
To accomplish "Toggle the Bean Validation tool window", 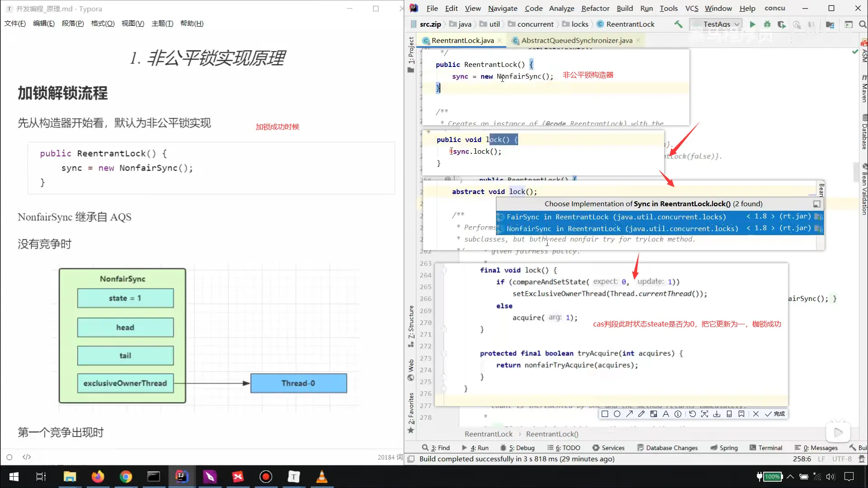I will [864, 189].
